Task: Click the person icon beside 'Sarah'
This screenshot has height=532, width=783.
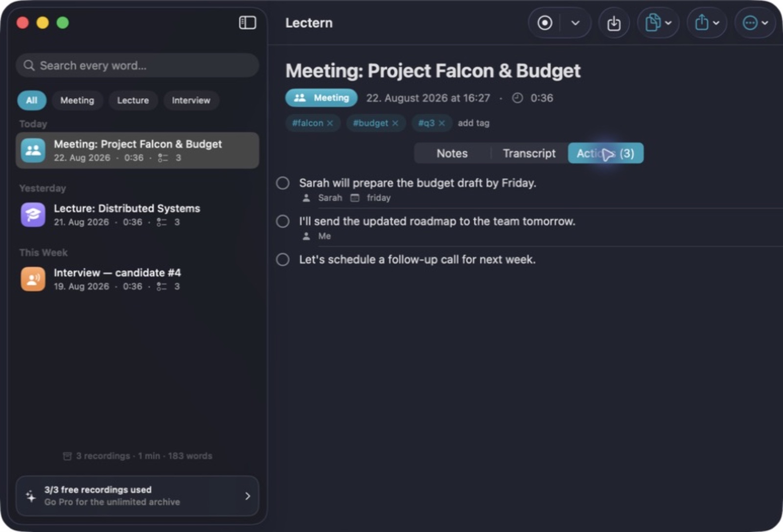Action: [x=306, y=198]
